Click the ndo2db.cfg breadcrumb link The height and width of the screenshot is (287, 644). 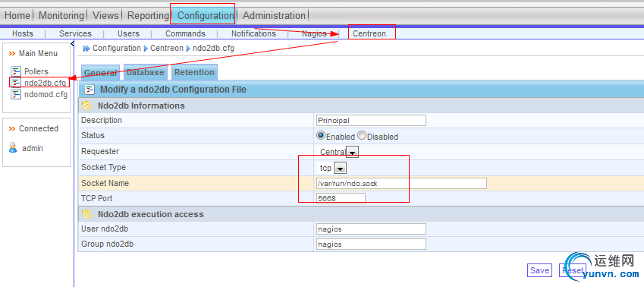(214, 48)
